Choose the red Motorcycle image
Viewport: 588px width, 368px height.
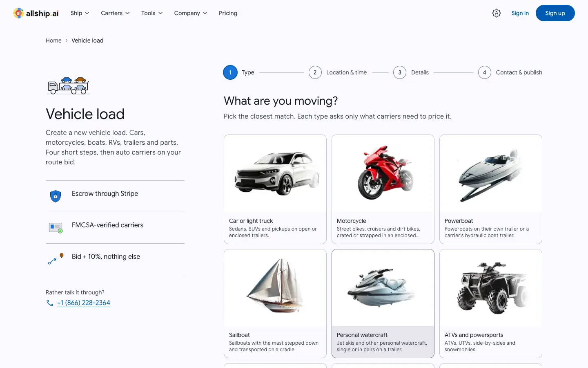(x=383, y=173)
